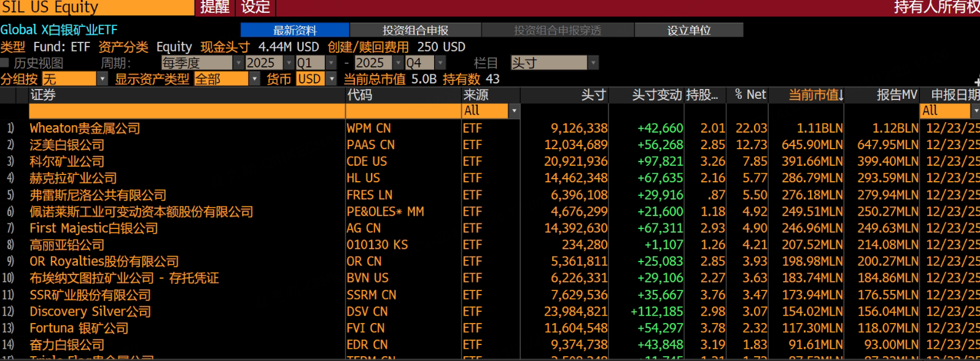
Task: Switch to the 投资组合申报穿透 tab
Action: 558,30
